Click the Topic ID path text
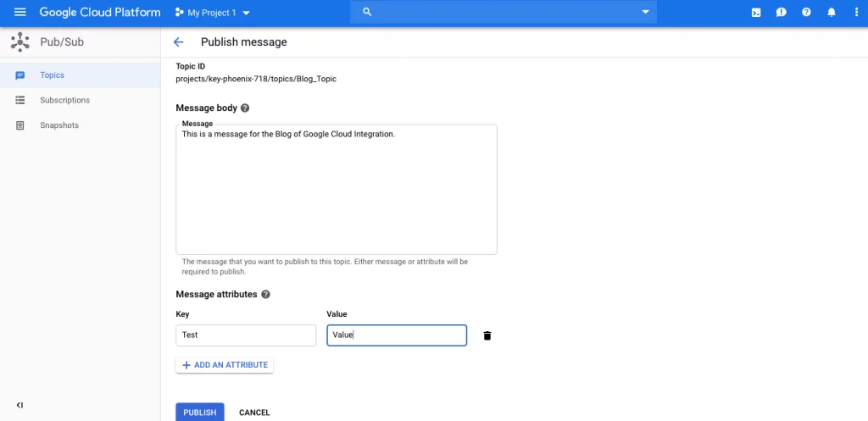Image resolution: width=868 pixels, height=421 pixels. point(256,79)
